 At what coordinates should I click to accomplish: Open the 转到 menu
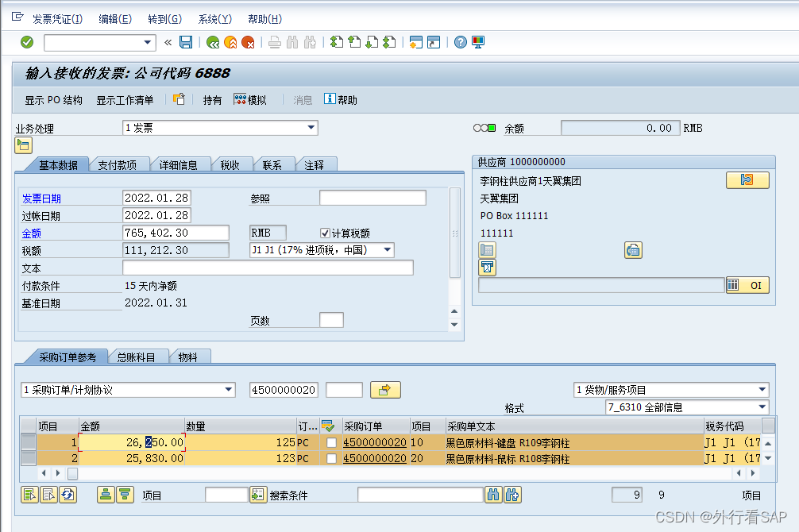click(x=164, y=19)
